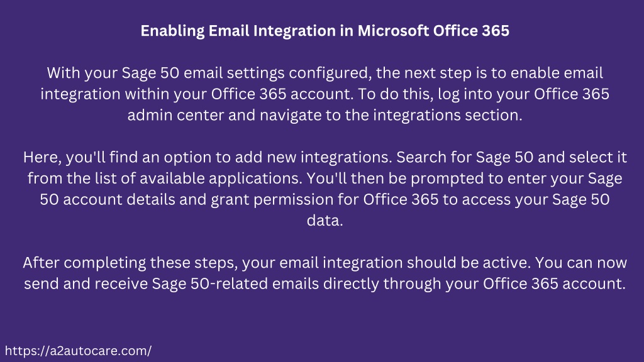Click the standalone word data.
Image resolution: width=644 pixels, height=362 pixels.
[x=325, y=221]
